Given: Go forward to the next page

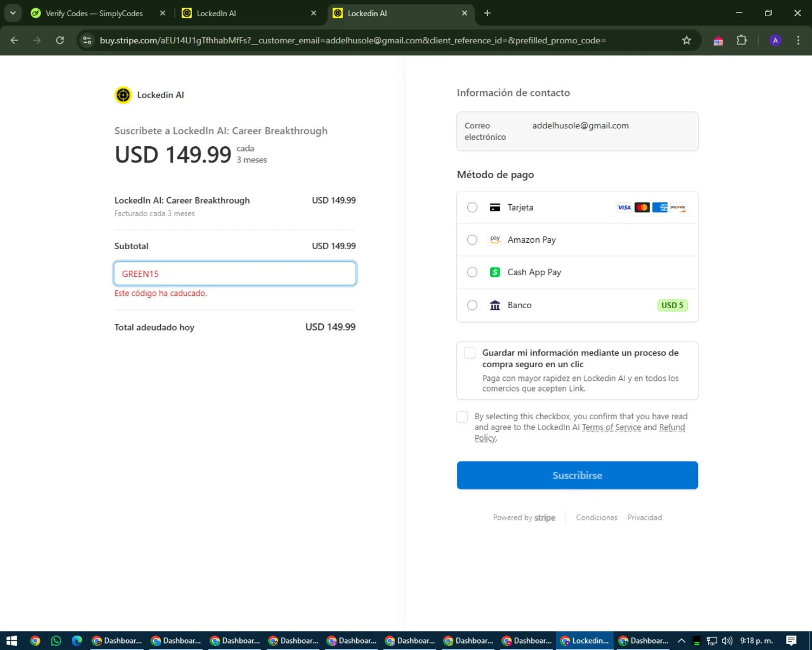Looking at the screenshot, I should (37, 40).
